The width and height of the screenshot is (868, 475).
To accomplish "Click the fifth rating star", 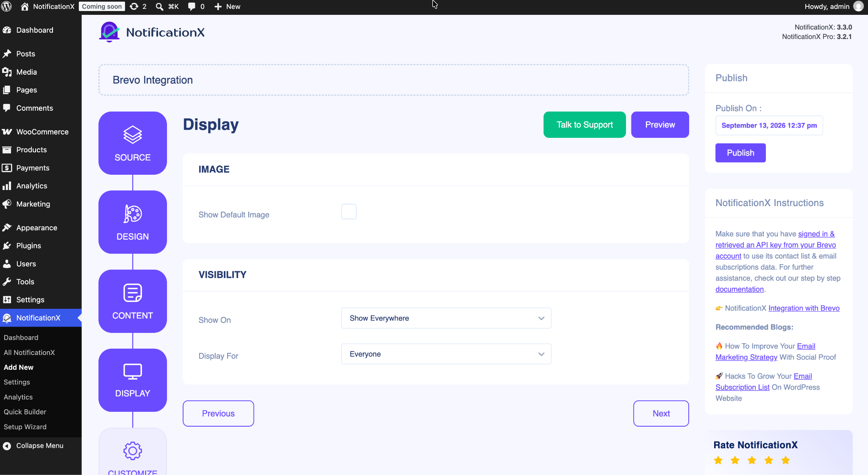I will click(x=785, y=460).
